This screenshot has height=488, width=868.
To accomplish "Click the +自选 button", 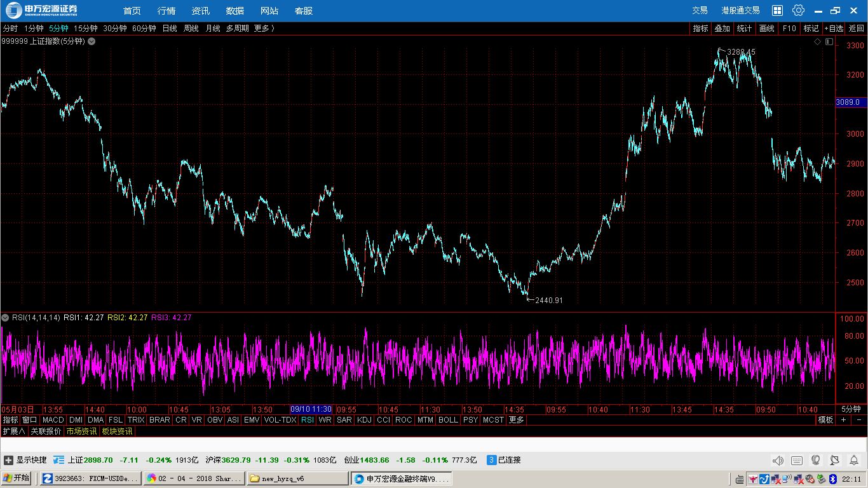I will [x=834, y=29].
